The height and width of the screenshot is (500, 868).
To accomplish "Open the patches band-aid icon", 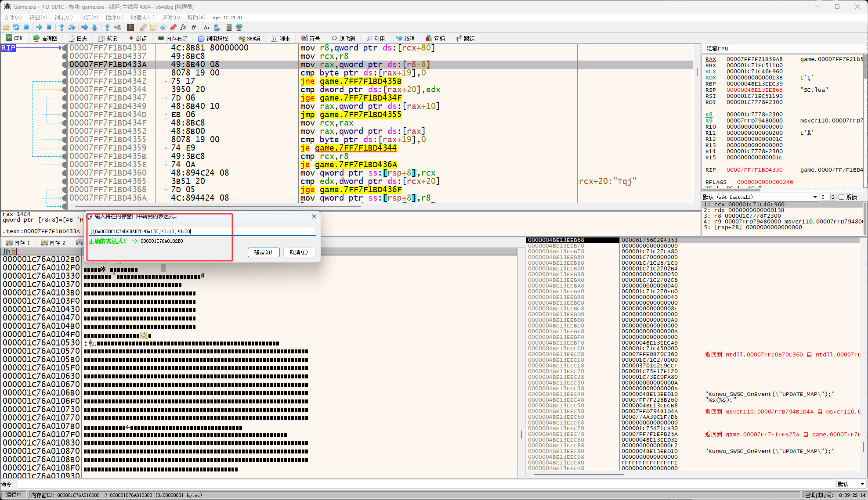I will (x=143, y=27).
